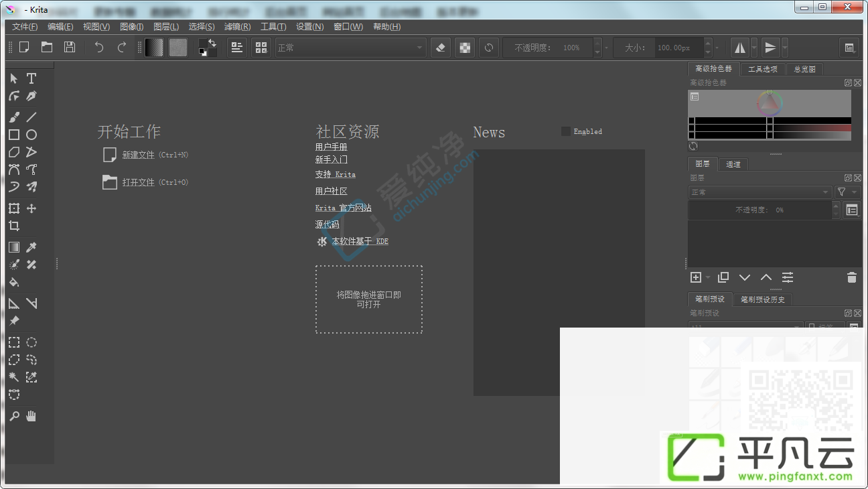This screenshot has width=868, height=489.
Task: Open the layer filter funnel dropdown
Action: pos(847,192)
